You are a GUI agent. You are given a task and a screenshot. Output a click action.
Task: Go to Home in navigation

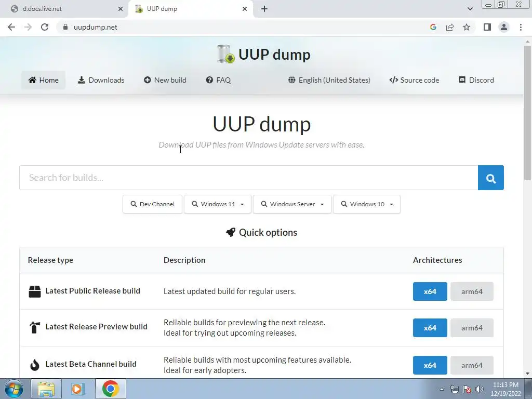[x=44, y=80]
